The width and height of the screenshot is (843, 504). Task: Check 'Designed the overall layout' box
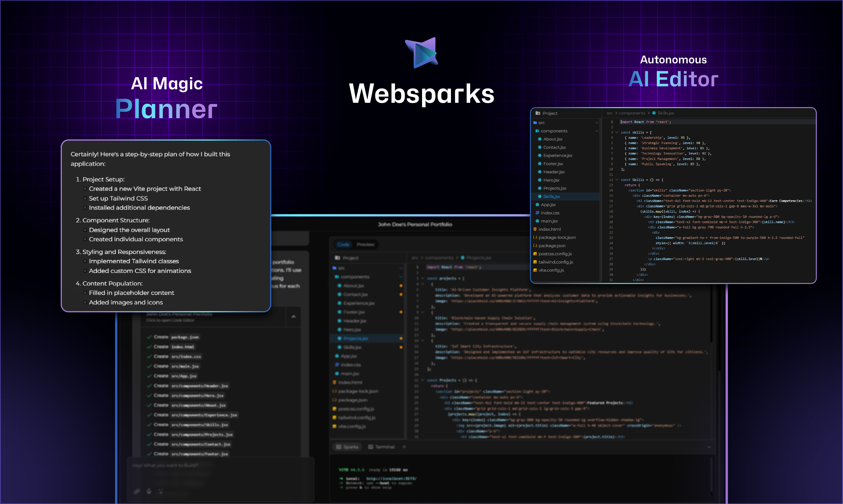(x=85, y=230)
